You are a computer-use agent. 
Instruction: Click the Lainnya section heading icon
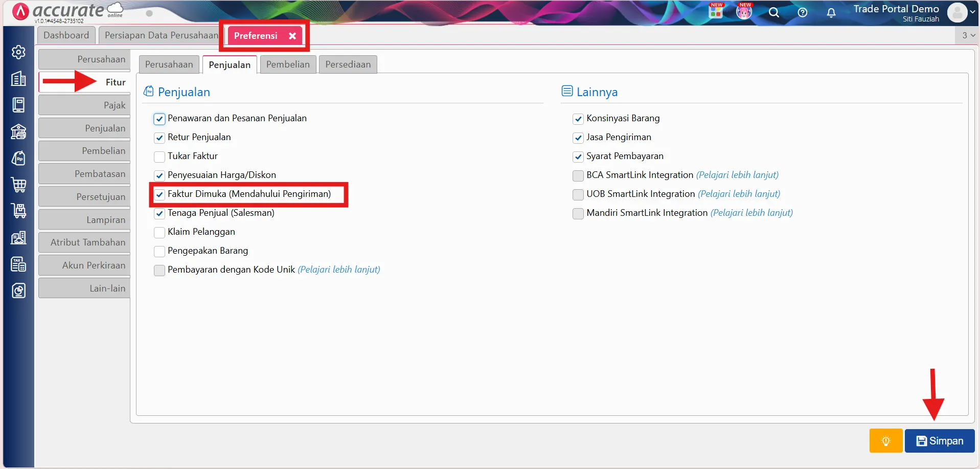click(567, 91)
